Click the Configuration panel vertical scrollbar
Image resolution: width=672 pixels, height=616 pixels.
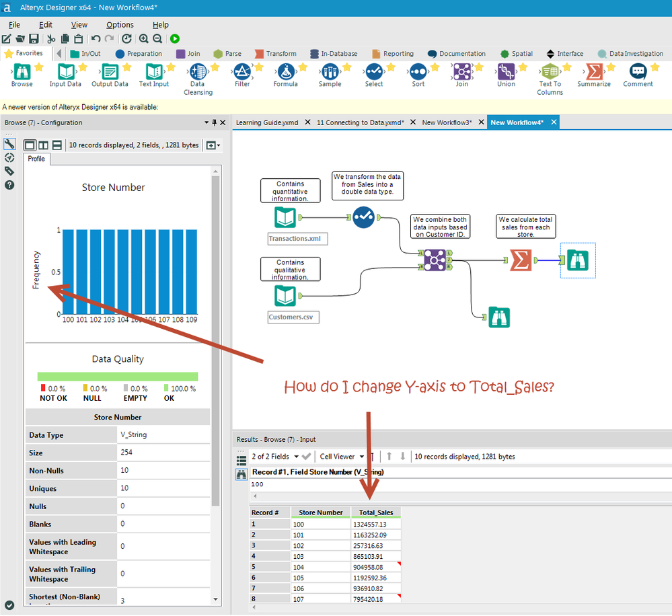(x=215, y=340)
